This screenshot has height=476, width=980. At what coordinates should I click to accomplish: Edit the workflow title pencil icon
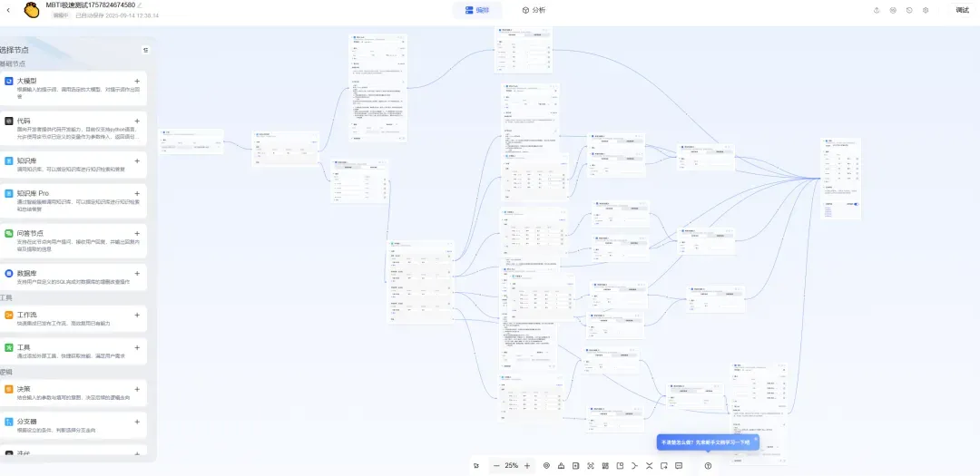[140, 5]
